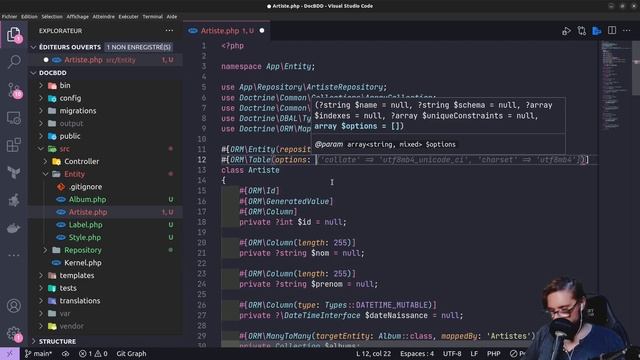Click the blue preview icon in editor toolbar
The height and width of the screenshot is (360, 640).
click(597, 31)
